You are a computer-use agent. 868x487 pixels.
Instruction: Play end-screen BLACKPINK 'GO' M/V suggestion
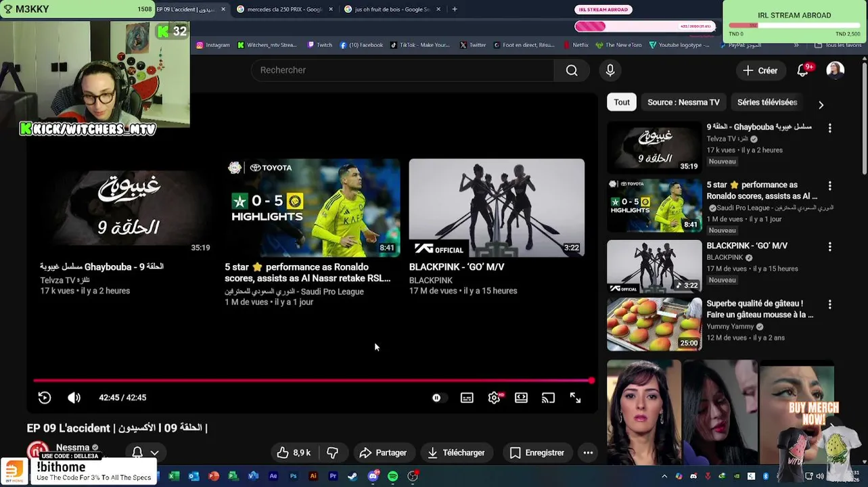coord(497,208)
